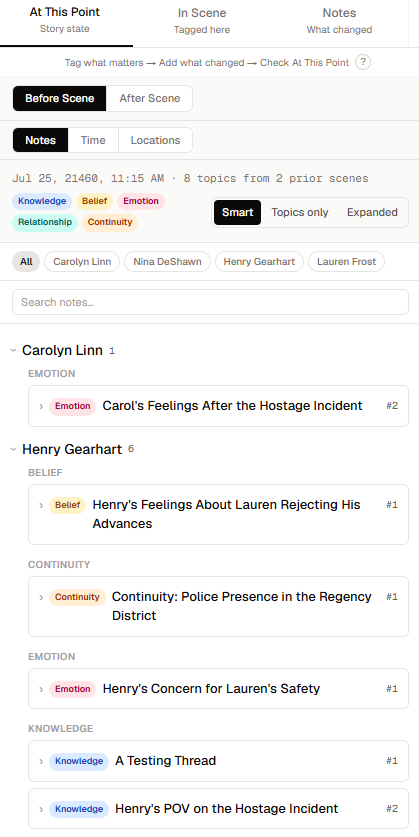419x837 pixels.
Task: Open note Henry's Concern for Lauren's Safety
Action: coord(211,689)
